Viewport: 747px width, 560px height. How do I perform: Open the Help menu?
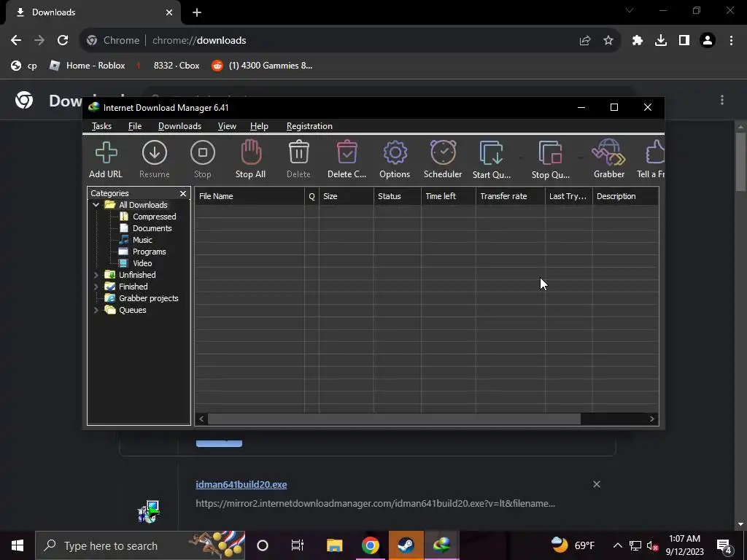[x=259, y=126]
